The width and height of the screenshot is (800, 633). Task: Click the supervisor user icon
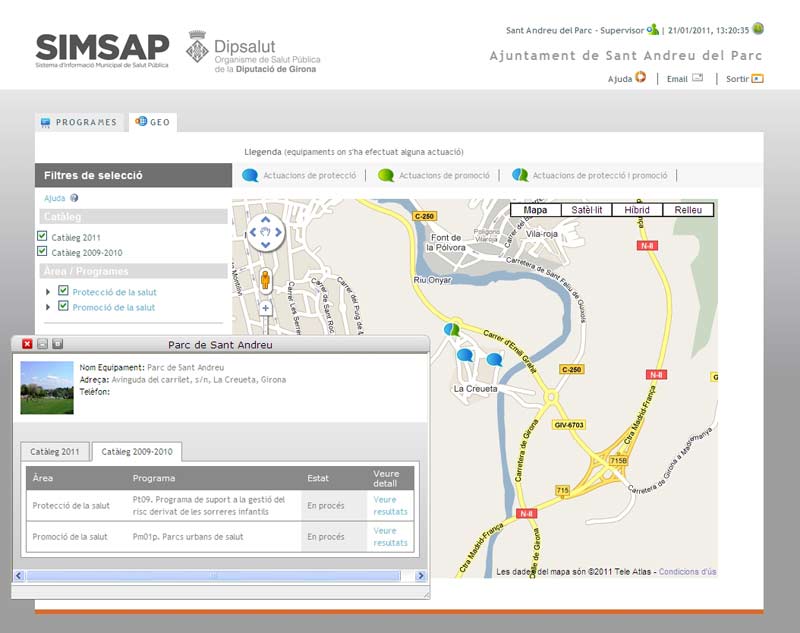652,29
